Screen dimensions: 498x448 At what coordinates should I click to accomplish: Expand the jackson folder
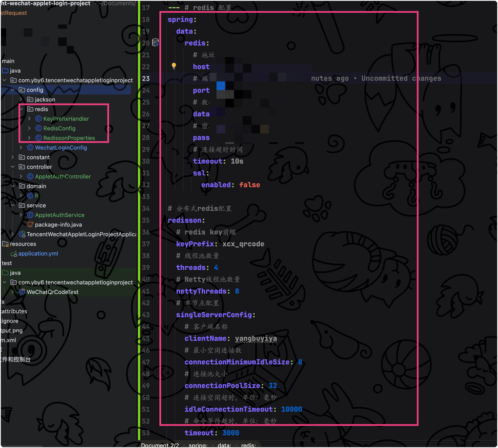click(21, 100)
